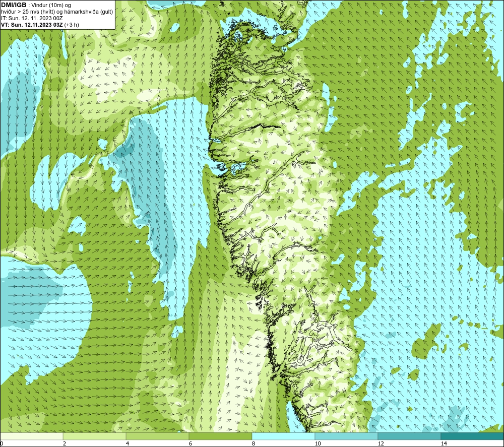Viewport: 504px width, 447px height.
Task: Click the 'VT: Sun. 12.11.2023 03Z' text
Action: pos(32,25)
